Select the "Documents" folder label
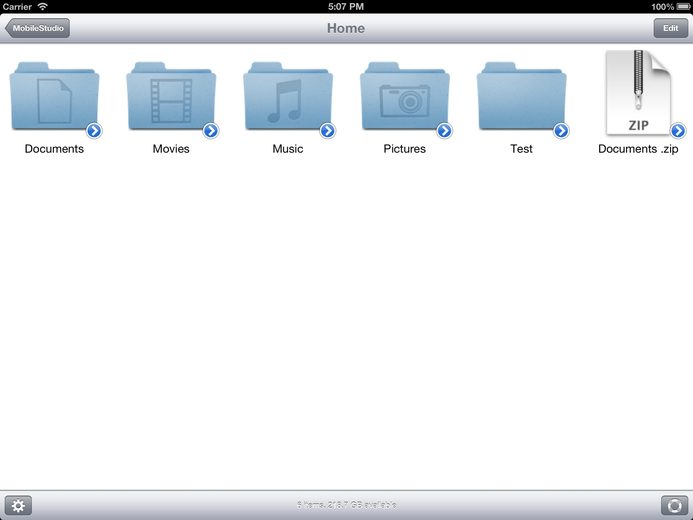693x520 pixels. pyautogui.click(x=54, y=149)
